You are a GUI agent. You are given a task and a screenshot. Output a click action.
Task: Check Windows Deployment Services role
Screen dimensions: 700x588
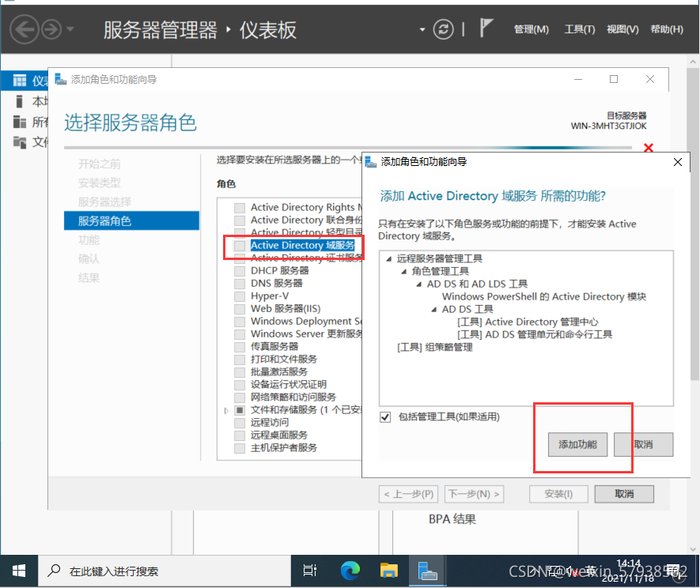click(240, 321)
